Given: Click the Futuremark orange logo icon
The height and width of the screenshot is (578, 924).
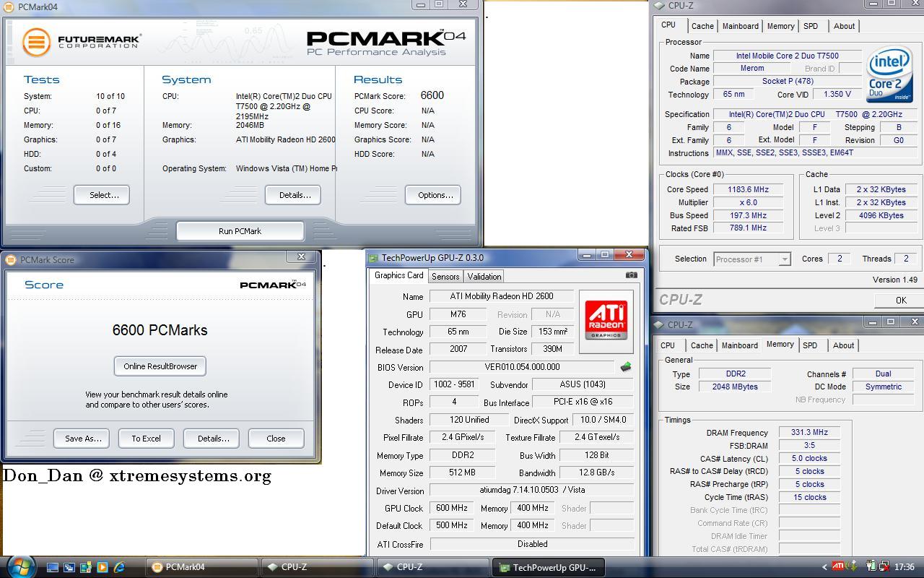Looking at the screenshot, I should point(35,42).
